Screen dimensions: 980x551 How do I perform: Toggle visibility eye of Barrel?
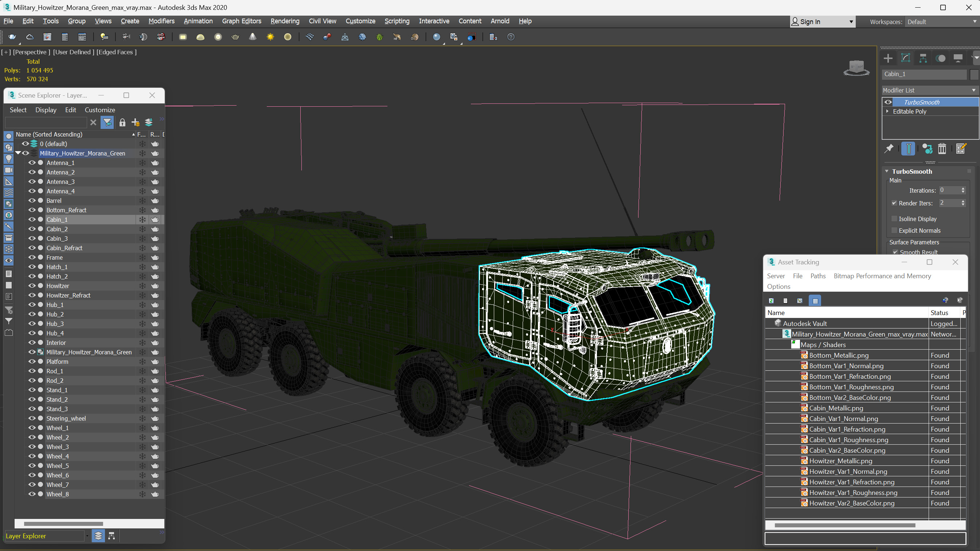pyautogui.click(x=32, y=200)
